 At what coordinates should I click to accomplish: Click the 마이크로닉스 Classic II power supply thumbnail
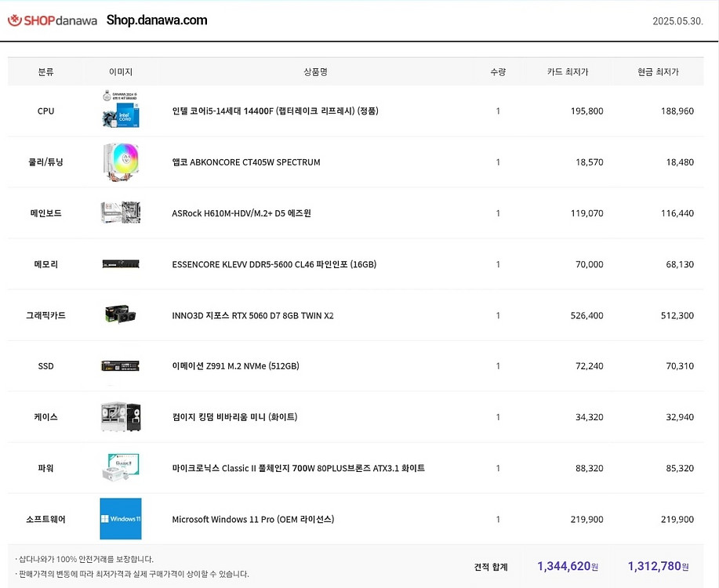click(121, 467)
